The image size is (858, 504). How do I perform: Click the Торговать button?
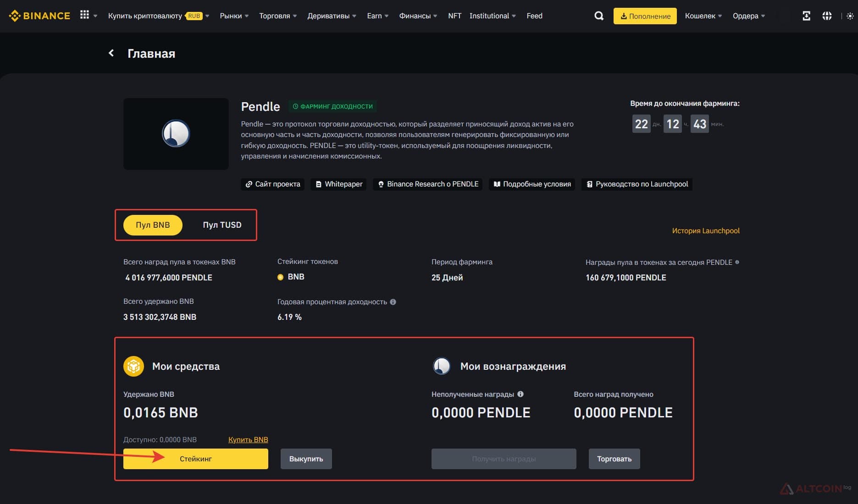(614, 459)
